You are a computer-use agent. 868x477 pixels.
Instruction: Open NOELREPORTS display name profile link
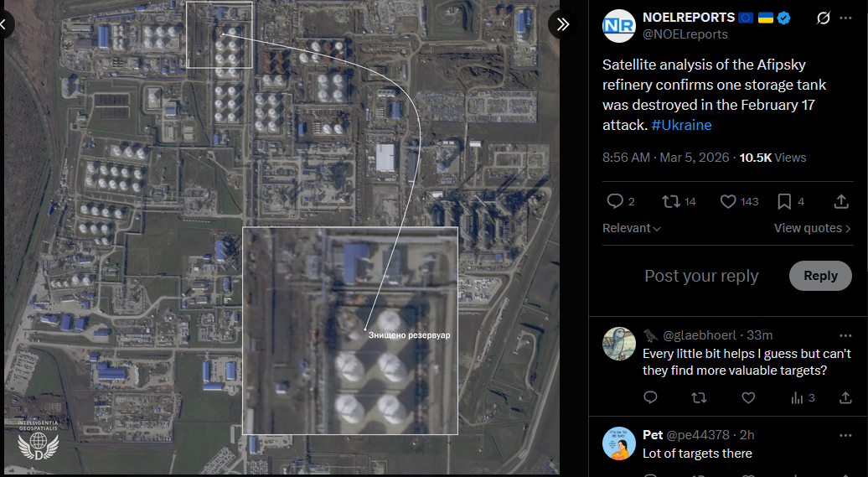(689, 18)
